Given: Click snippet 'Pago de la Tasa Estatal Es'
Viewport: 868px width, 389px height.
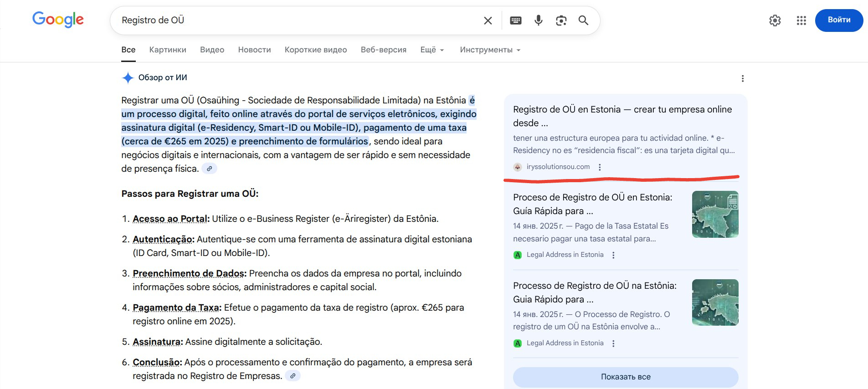Looking at the screenshot, I should click(x=621, y=226).
